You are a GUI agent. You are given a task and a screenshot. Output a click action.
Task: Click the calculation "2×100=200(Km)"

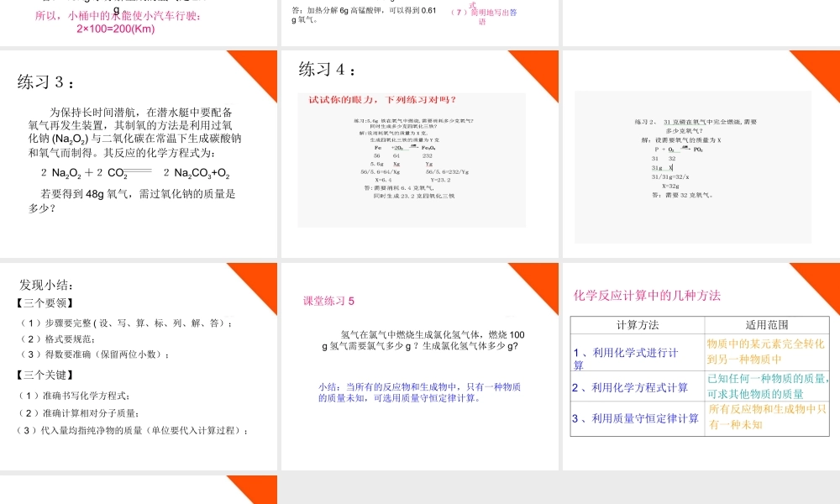[x=116, y=29]
